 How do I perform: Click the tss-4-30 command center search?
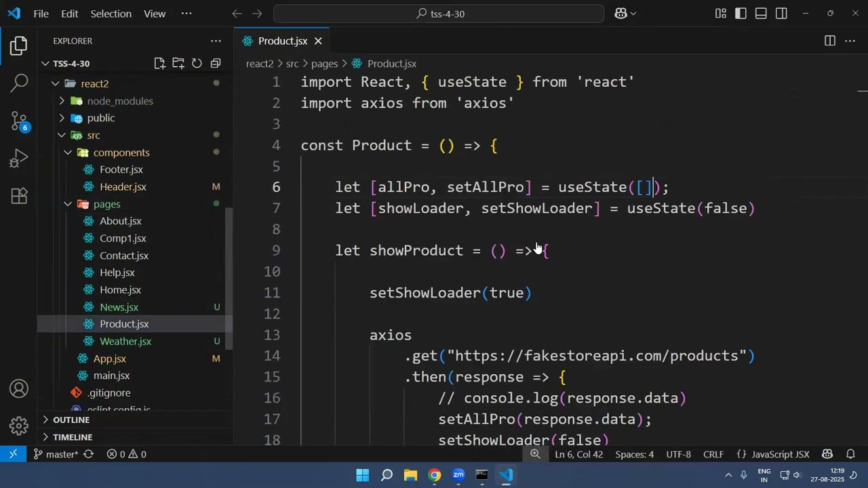(x=439, y=14)
